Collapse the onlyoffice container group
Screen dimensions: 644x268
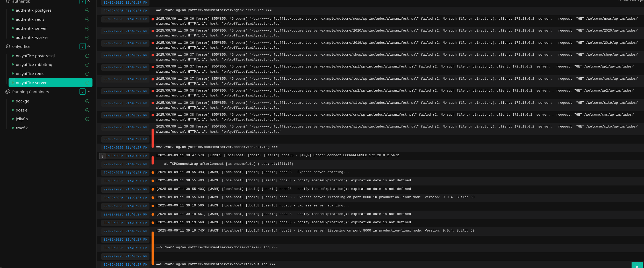(89, 46)
